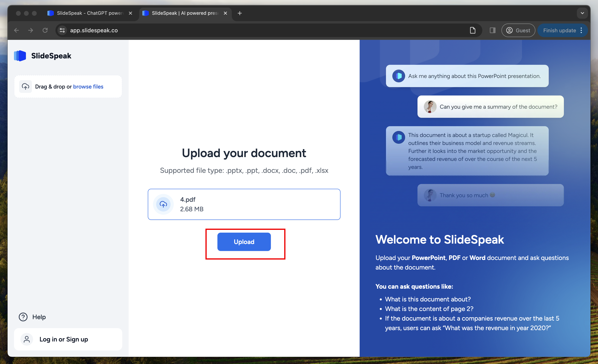Click the Guest profile menu

(518, 30)
